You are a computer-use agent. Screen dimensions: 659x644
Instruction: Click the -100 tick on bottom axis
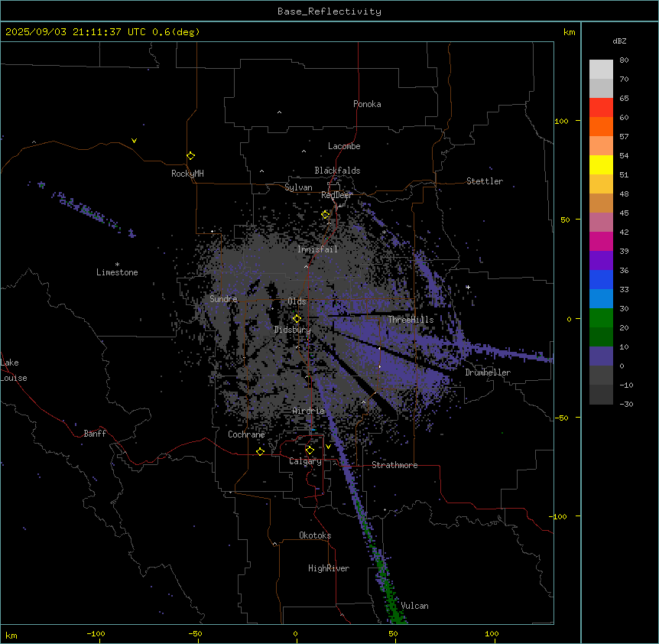[x=96, y=633]
